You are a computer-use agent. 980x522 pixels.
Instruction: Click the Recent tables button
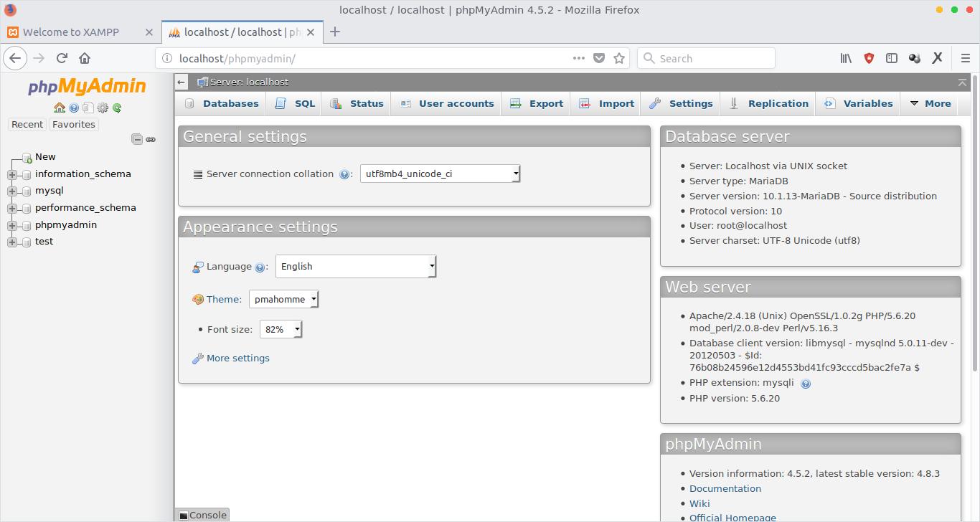tap(27, 124)
